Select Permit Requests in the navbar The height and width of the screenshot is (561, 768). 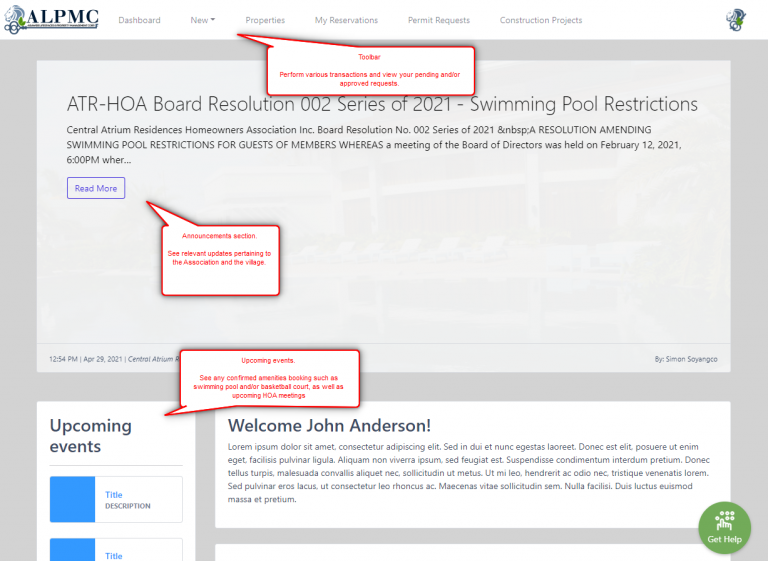click(438, 20)
